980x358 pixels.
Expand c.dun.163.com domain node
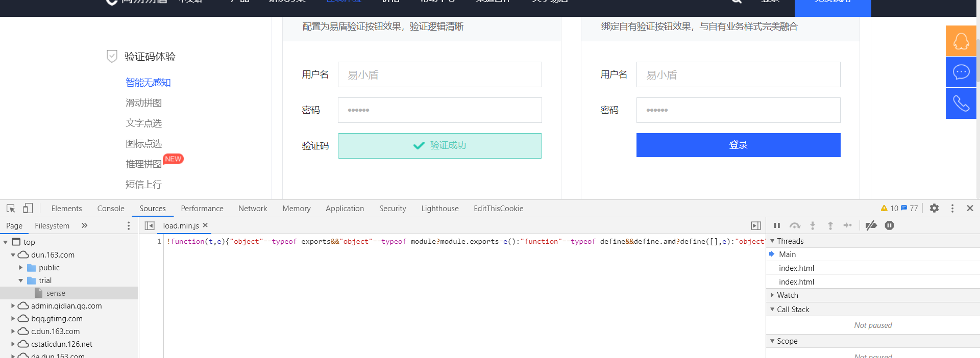(x=13, y=331)
